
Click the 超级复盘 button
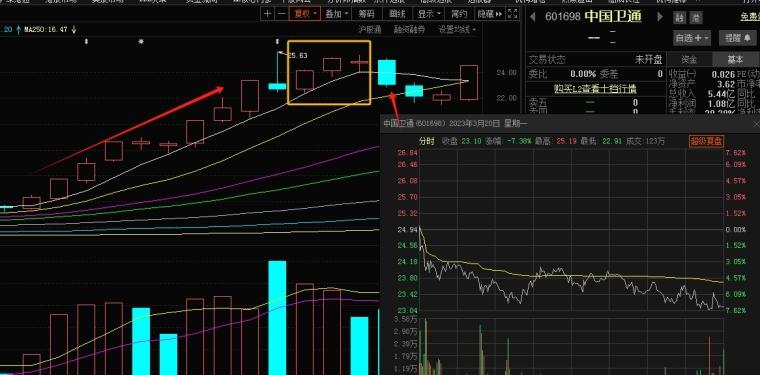tap(706, 141)
